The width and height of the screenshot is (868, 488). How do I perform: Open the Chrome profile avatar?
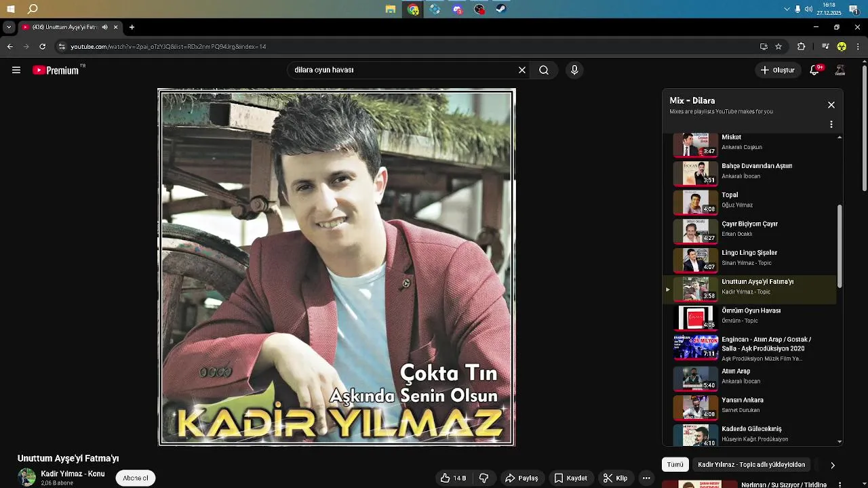pyautogui.click(x=842, y=47)
